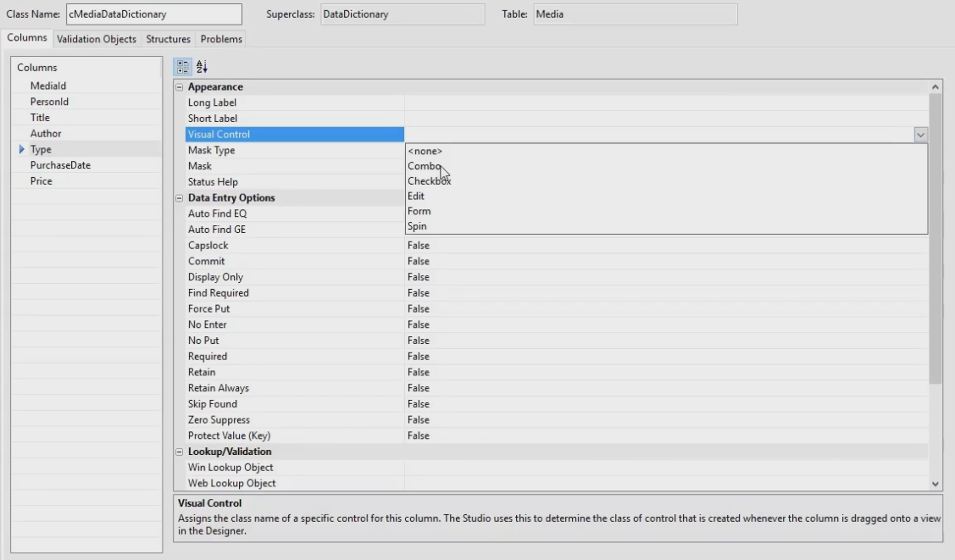Click the property grid scroll down arrow
Screen dimensions: 955x560
point(936,484)
